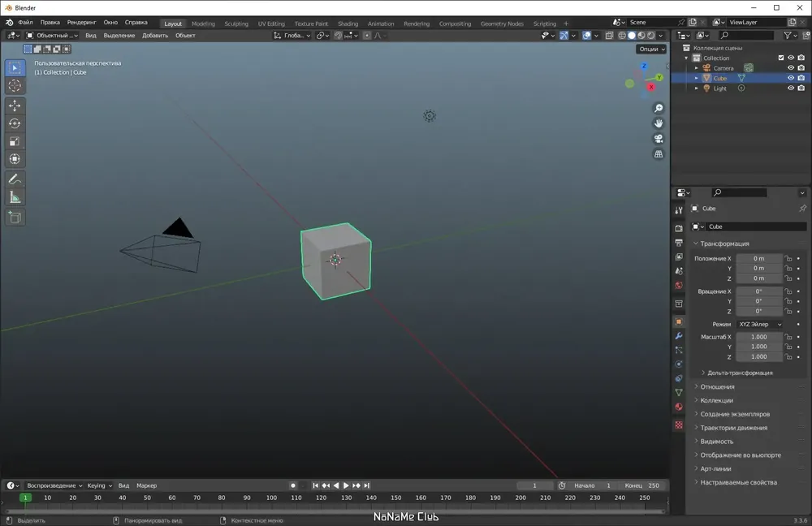Toggle Light visibility eye icon
Image resolution: width=812 pixels, height=526 pixels.
pos(791,88)
